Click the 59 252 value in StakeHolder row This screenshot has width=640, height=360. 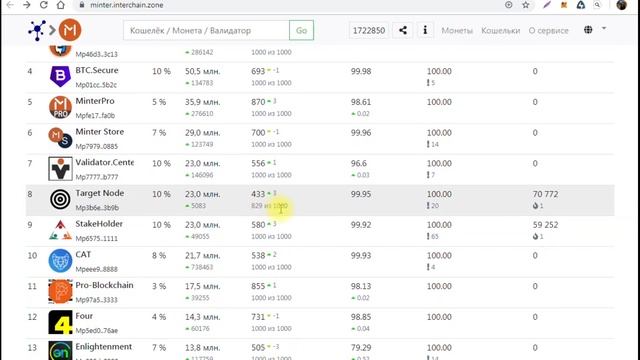[x=545, y=224]
